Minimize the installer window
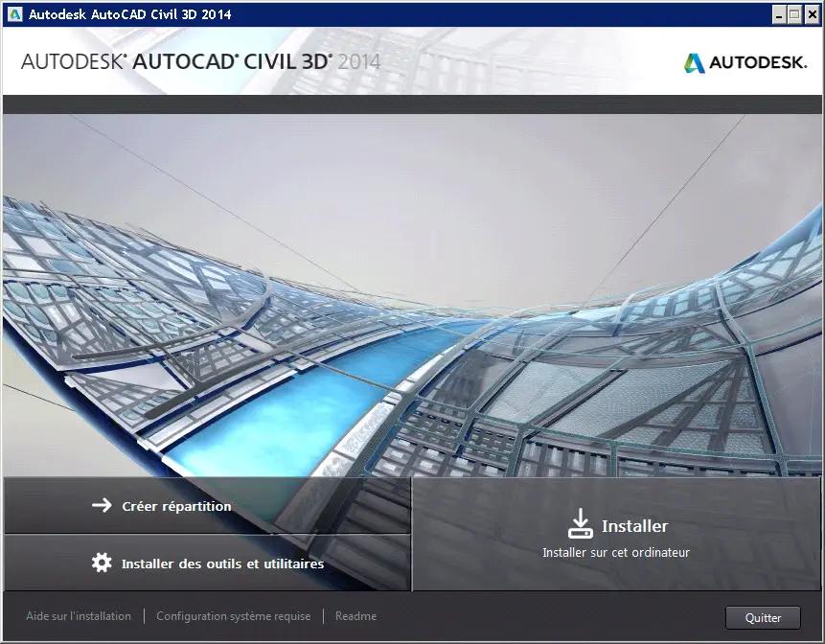Image resolution: width=825 pixels, height=644 pixels. (779, 14)
